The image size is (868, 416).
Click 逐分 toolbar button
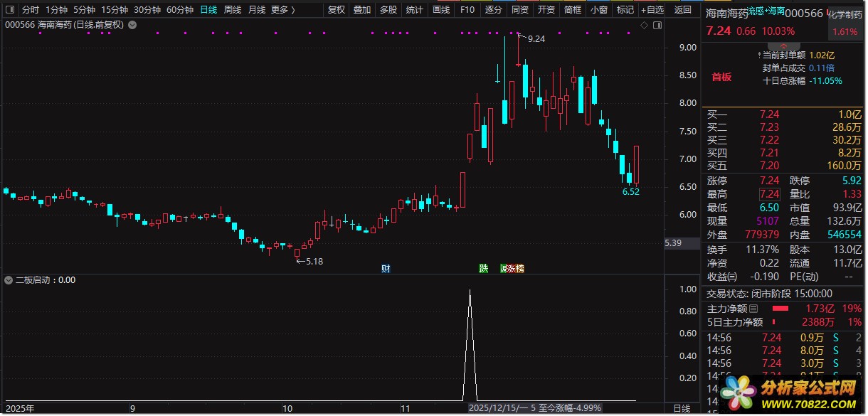click(493, 10)
